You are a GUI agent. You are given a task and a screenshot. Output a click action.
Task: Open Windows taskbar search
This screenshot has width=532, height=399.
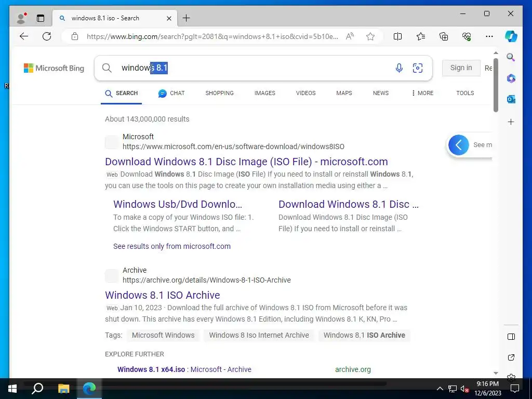[37, 389]
